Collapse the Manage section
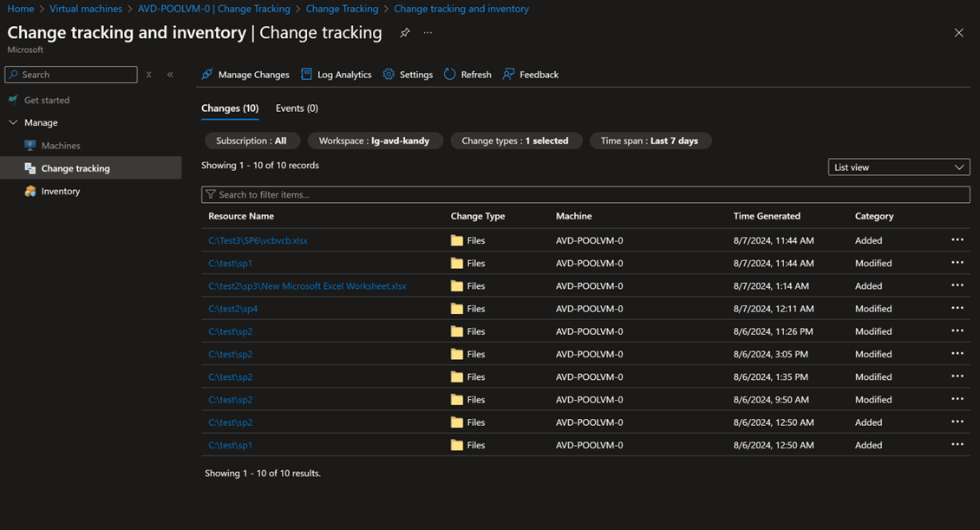Viewport: 980px width, 530px height. [13, 122]
